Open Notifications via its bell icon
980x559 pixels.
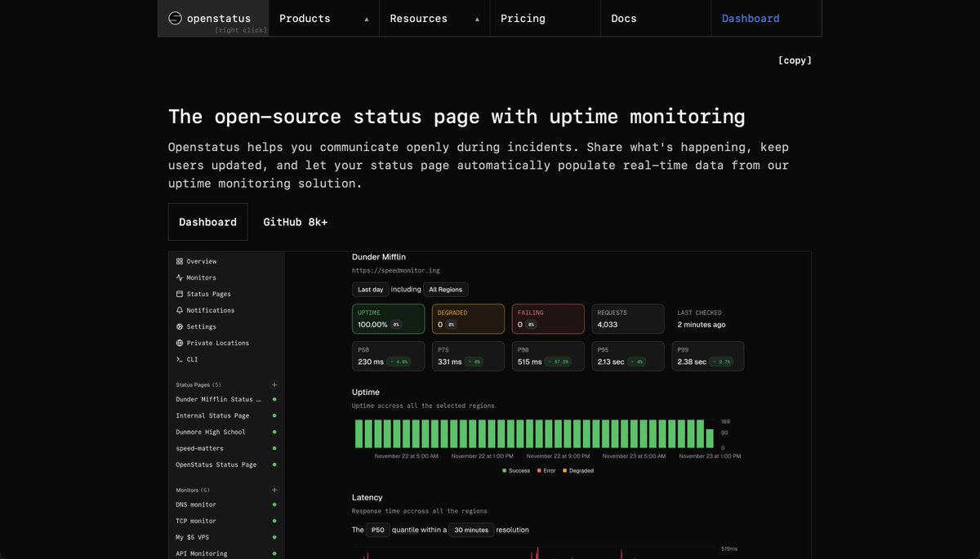pyautogui.click(x=180, y=310)
